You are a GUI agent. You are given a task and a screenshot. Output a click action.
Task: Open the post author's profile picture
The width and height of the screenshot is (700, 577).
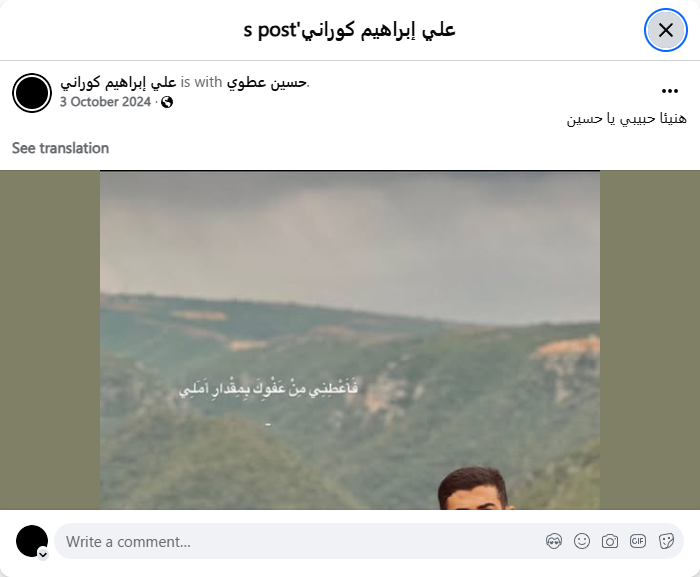(x=32, y=93)
